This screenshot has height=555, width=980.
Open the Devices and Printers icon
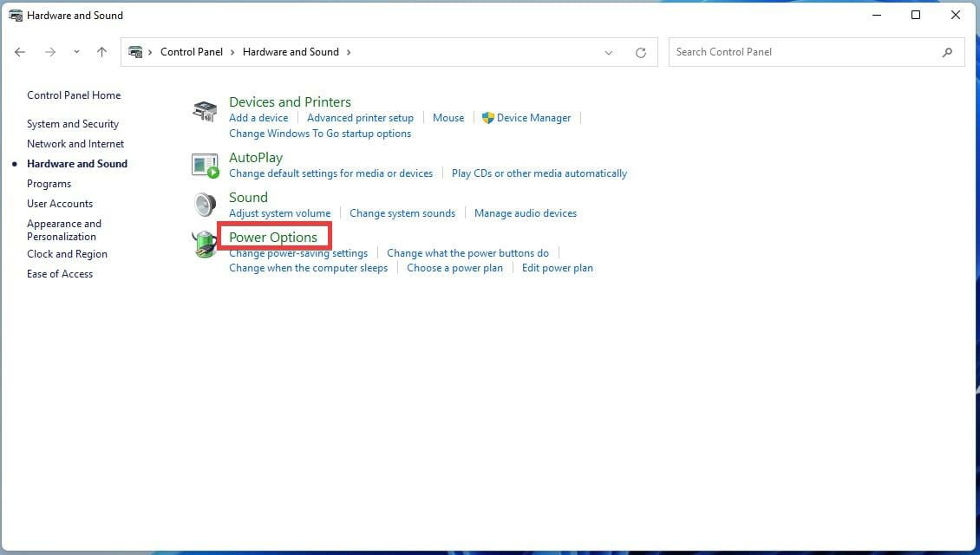(x=205, y=111)
